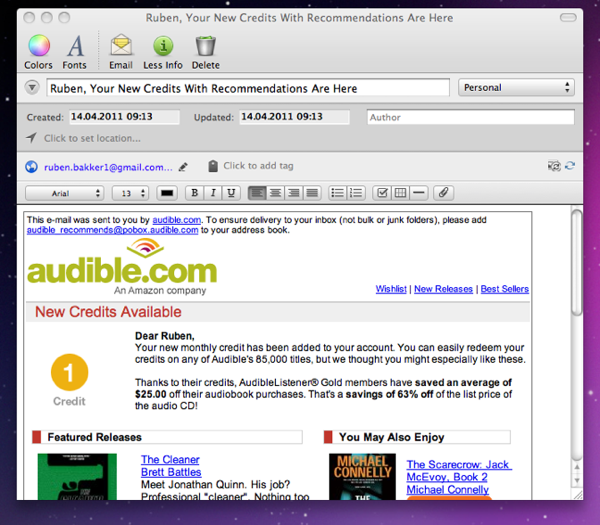
Task: Open the ruben.bakker1@gmail.com source link
Action: pos(108,167)
